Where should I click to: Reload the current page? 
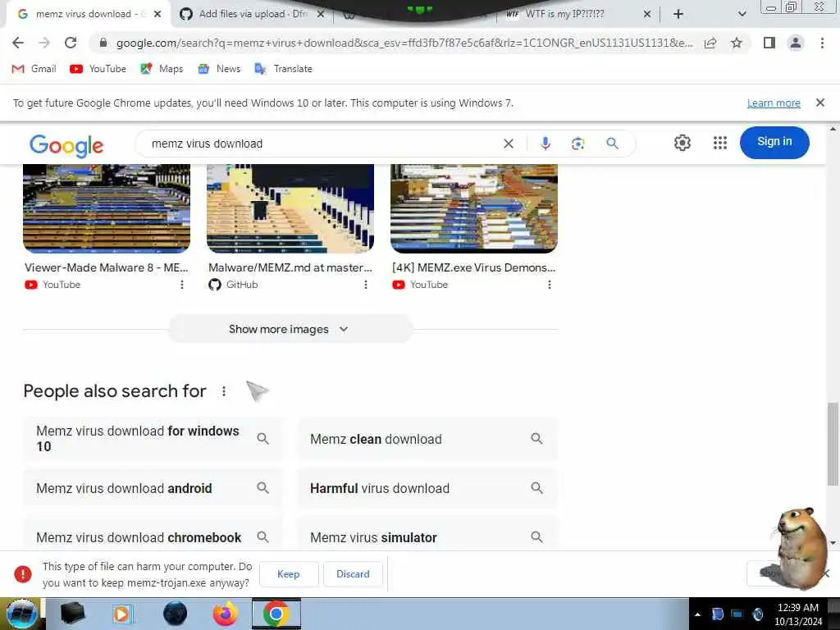tap(71, 43)
